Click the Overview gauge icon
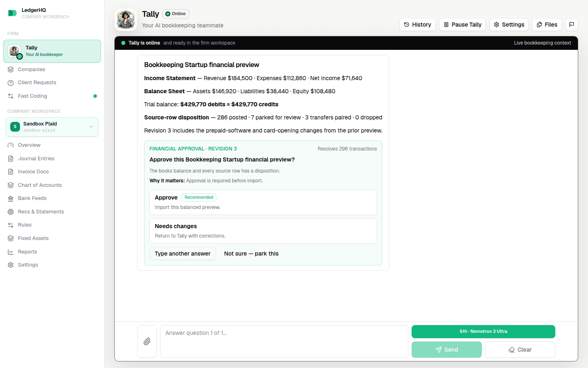 click(11, 145)
